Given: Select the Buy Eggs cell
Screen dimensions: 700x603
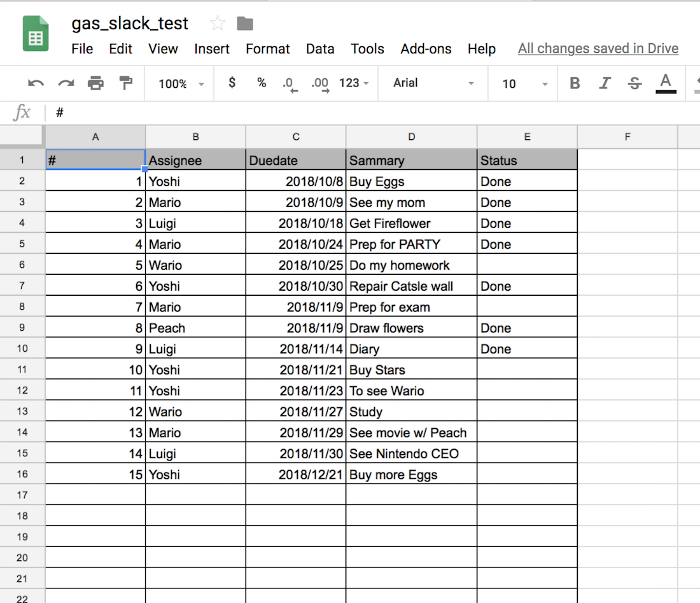Looking at the screenshot, I should coord(412,181).
